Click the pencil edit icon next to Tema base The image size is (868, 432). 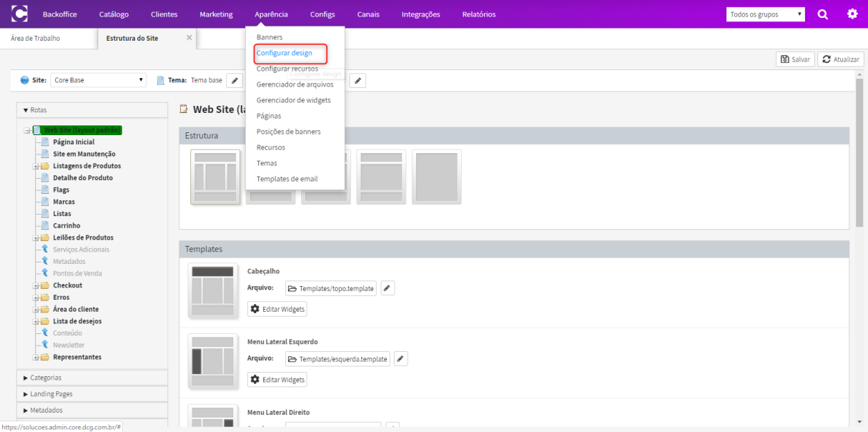[235, 81]
